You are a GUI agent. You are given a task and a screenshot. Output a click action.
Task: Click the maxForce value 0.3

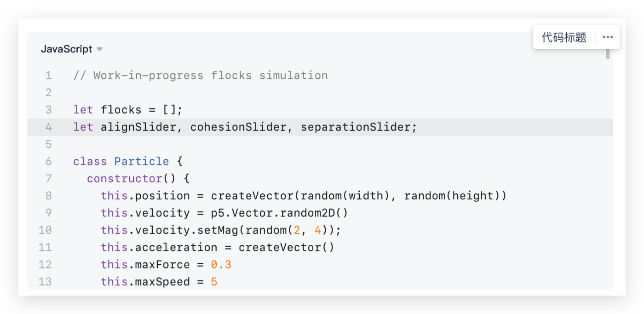(221, 265)
